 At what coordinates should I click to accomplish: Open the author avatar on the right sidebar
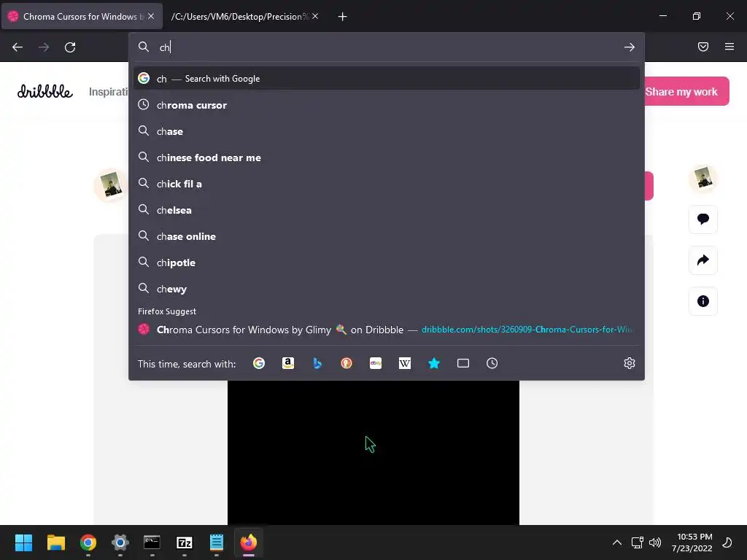703,179
